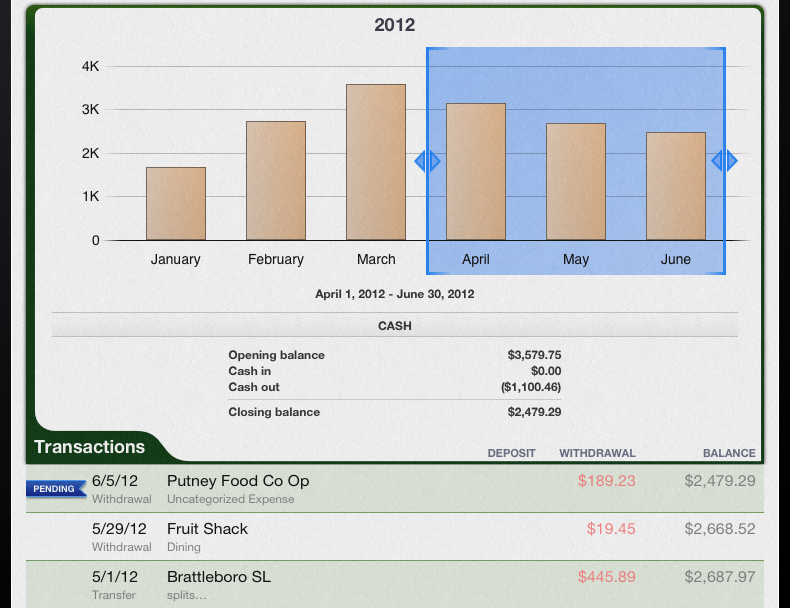This screenshot has height=608, width=790.
Task: Select the March bar in chart
Action: point(376,162)
